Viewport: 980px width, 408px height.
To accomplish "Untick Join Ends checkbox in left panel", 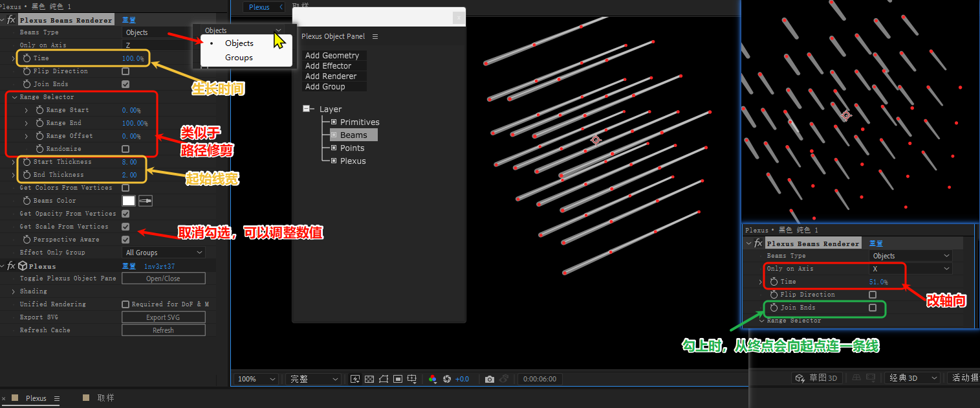I will tap(125, 84).
